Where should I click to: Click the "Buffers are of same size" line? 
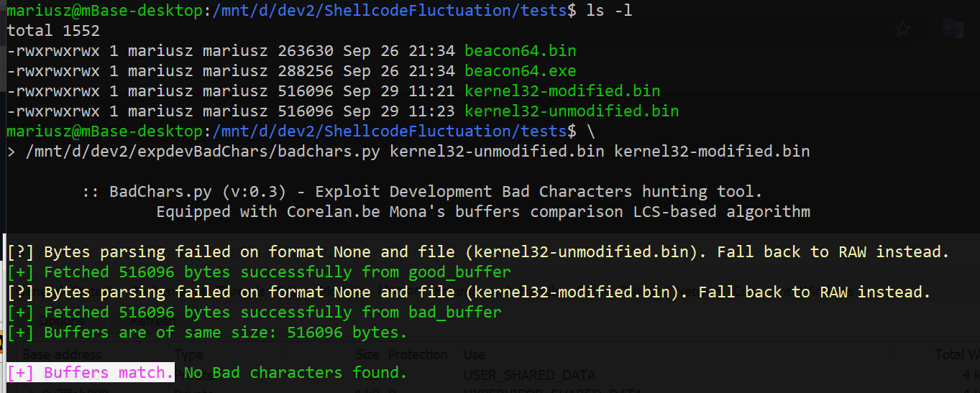point(208,333)
